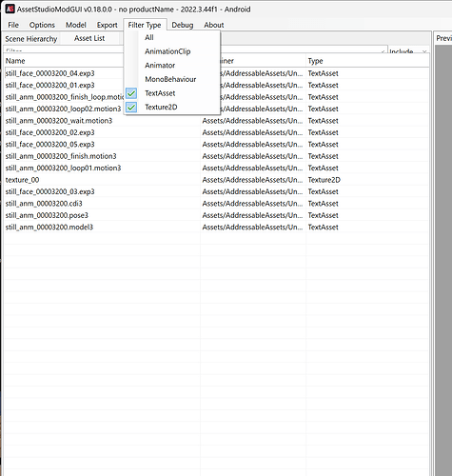
Task: Select the texture_00 asset row
Action: pos(216,180)
